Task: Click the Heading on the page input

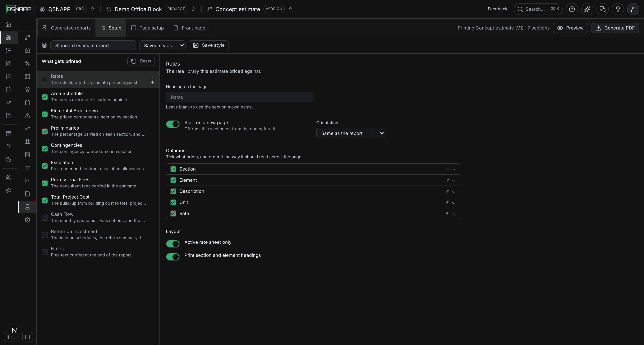Action: click(x=240, y=97)
